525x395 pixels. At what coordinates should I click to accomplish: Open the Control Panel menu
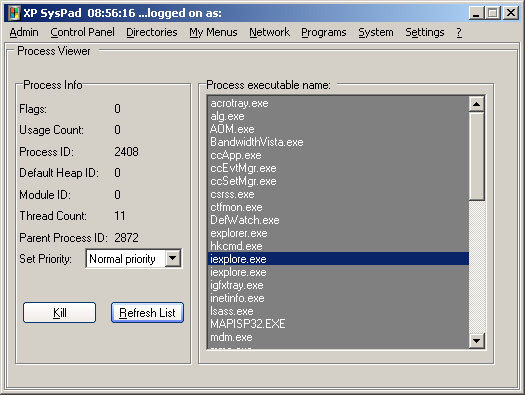82,32
